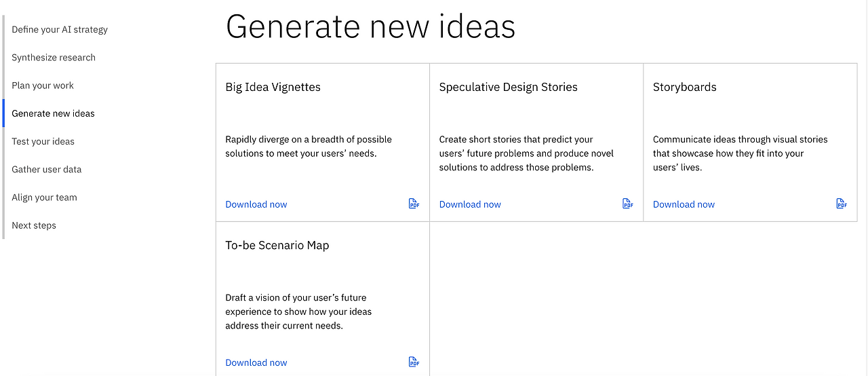Click the To-be Scenario Map card title
This screenshot has width=868, height=376.
pyautogui.click(x=277, y=245)
